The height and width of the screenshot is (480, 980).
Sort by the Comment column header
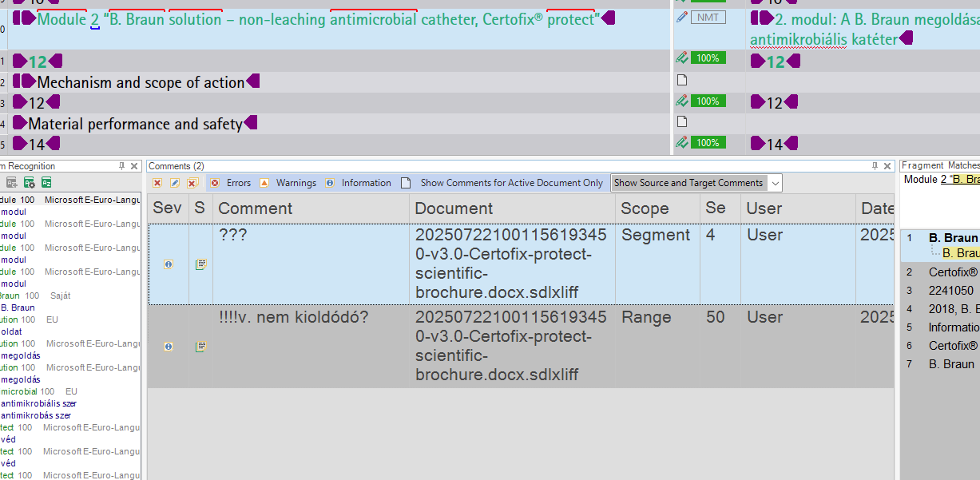[x=311, y=208]
